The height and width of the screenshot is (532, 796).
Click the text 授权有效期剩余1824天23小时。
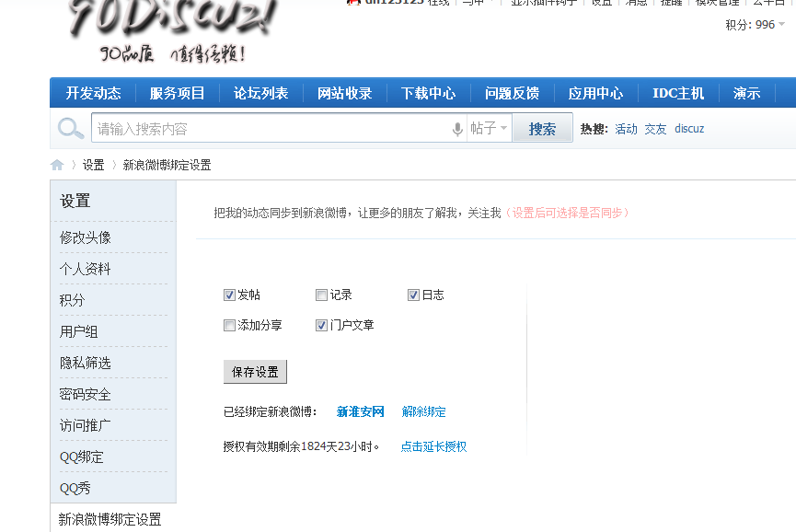pyautogui.click(x=301, y=446)
